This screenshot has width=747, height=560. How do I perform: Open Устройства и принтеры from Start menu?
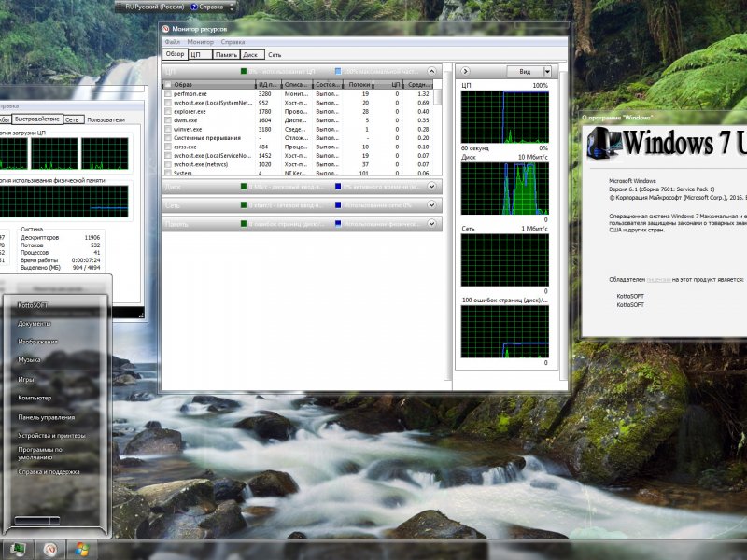click(x=51, y=436)
